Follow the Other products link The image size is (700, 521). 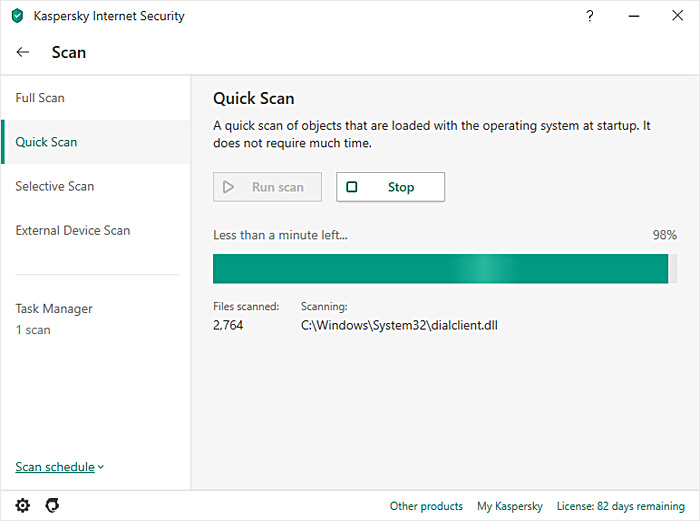point(426,506)
